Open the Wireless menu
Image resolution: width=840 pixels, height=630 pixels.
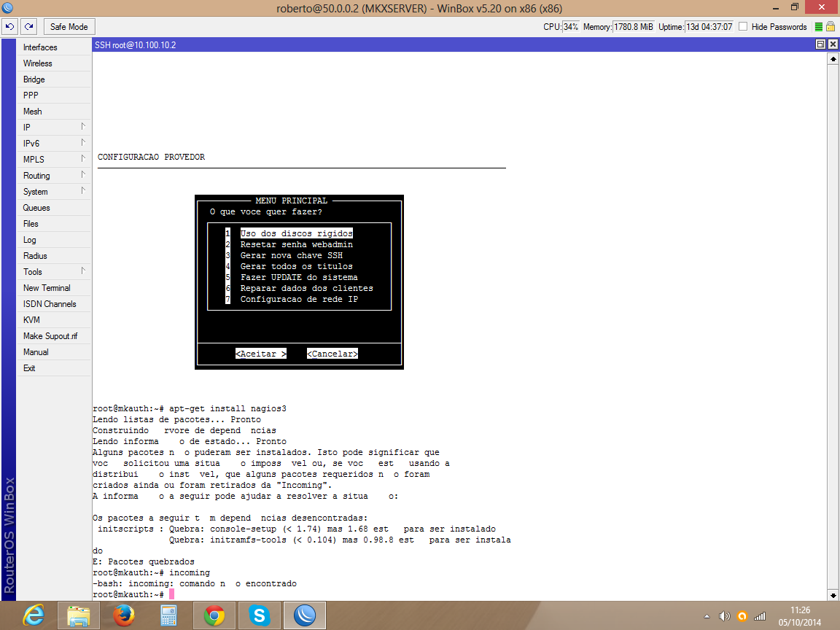click(53, 63)
